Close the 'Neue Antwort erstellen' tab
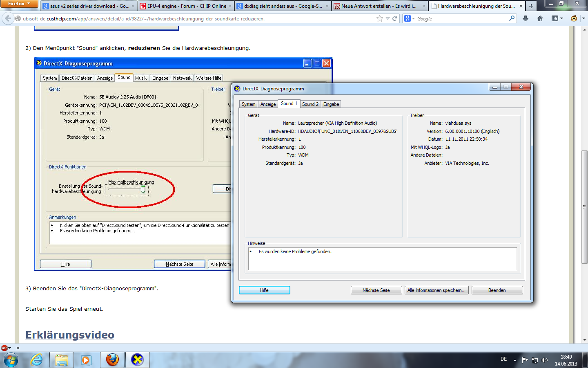The height and width of the screenshot is (368, 588). coord(424,6)
